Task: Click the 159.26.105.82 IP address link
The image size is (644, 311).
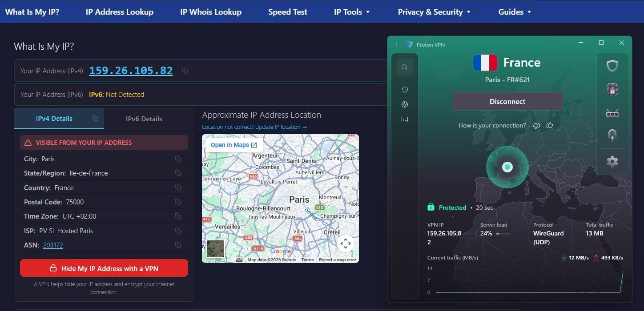Action: (131, 71)
